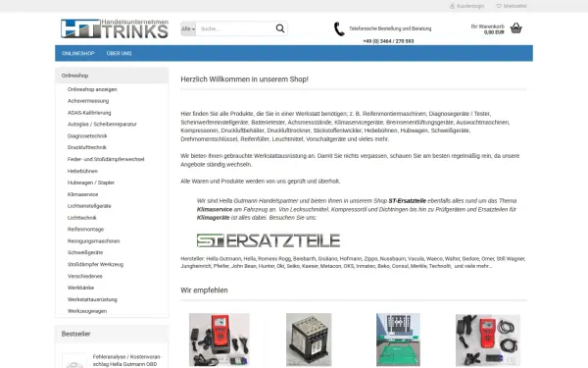Click phone number +49 (0) 3464 / 270 593
The height and width of the screenshot is (368, 588).
click(x=388, y=41)
